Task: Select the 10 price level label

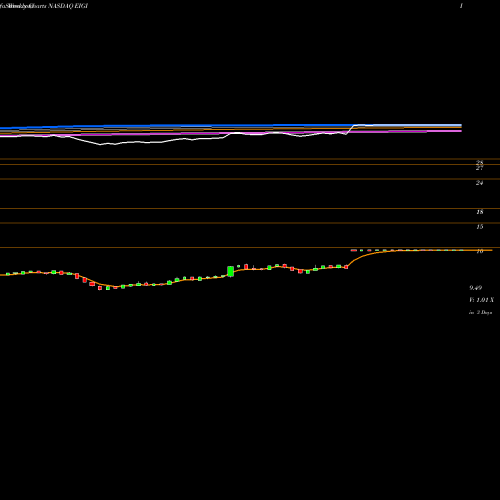Action: point(480,251)
